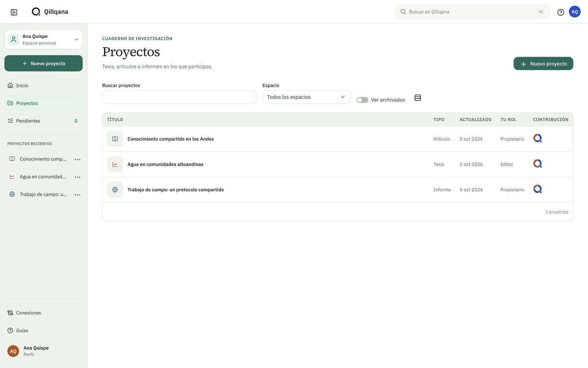Select Proyectos in the sidebar
The width and height of the screenshot is (588, 368).
point(43,103)
